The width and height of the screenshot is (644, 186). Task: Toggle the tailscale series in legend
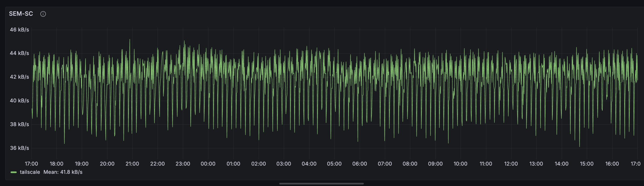click(30, 172)
